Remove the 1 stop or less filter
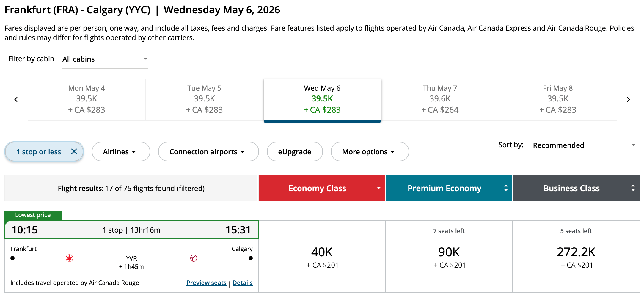The width and height of the screenshot is (644, 295). pyautogui.click(x=74, y=152)
